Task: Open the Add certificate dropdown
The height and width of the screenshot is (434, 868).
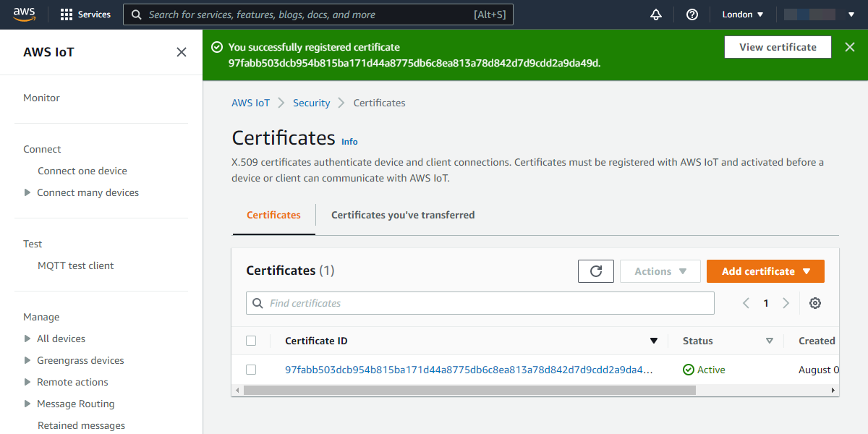Action: pyautogui.click(x=765, y=271)
